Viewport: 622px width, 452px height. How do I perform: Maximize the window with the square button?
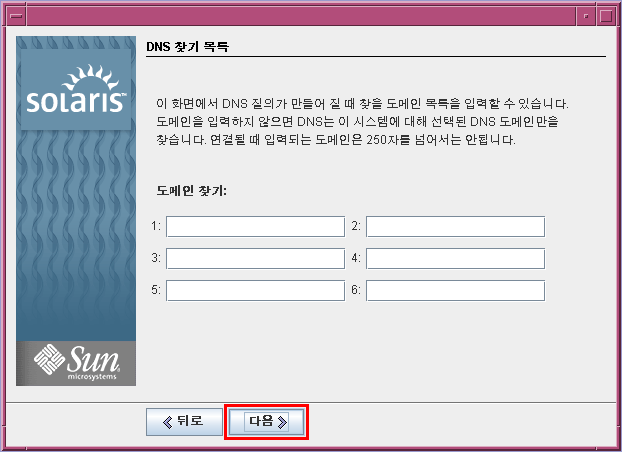pyautogui.click(x=606, y=16)
